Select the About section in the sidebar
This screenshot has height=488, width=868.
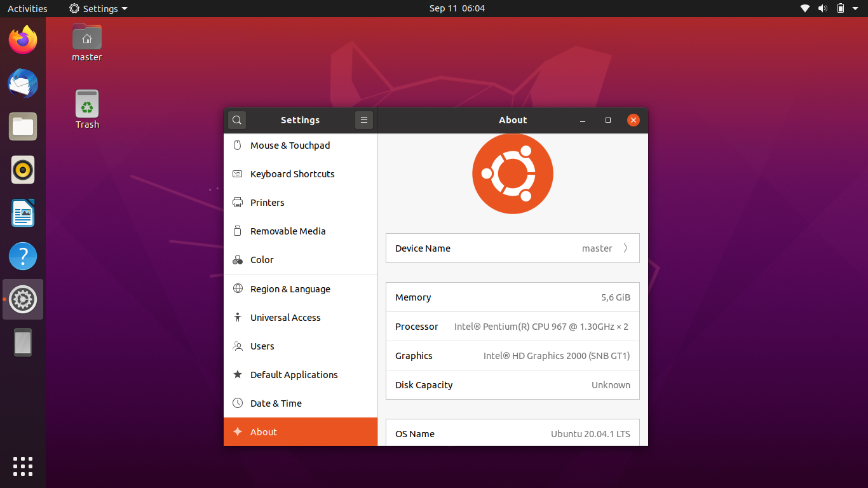[264, 431]
